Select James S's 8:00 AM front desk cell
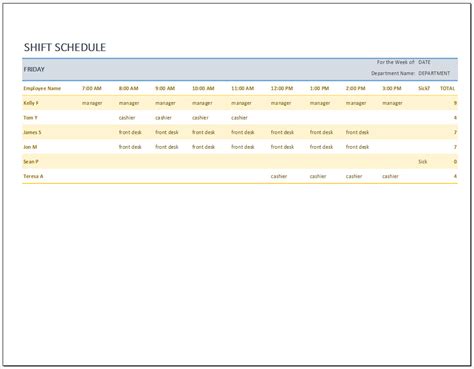474x369 pixels. click(x=130, y=132)
